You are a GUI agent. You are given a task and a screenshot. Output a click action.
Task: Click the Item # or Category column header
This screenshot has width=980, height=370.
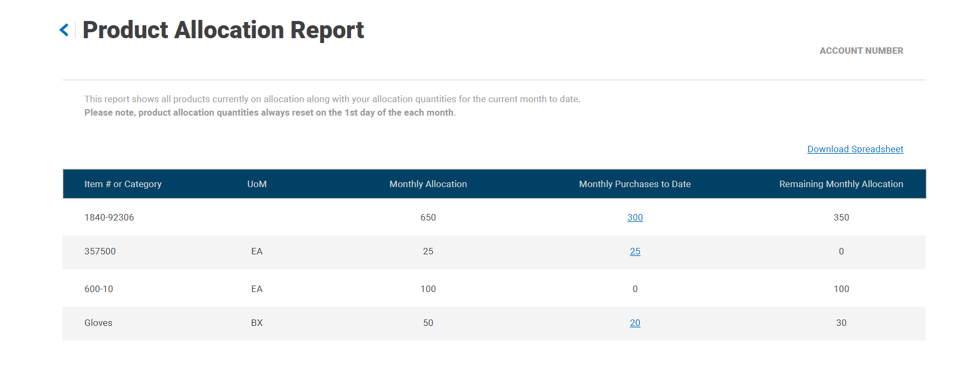point(123,184)
